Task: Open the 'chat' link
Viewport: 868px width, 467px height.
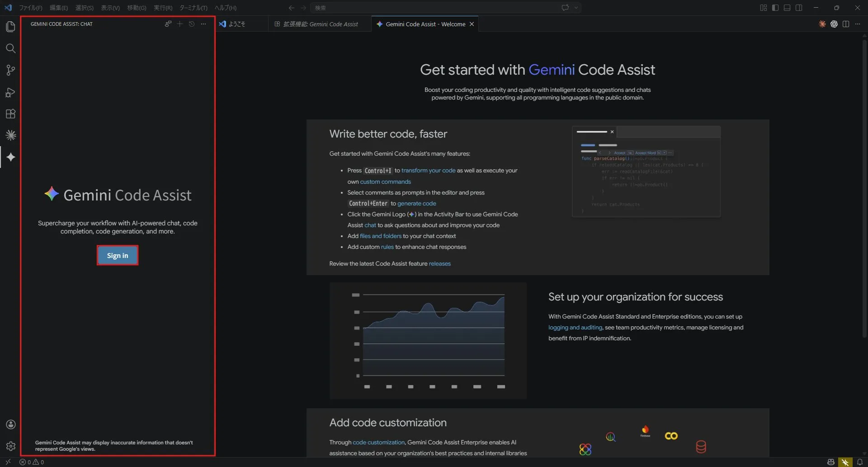Action: (x=370, y=225)
